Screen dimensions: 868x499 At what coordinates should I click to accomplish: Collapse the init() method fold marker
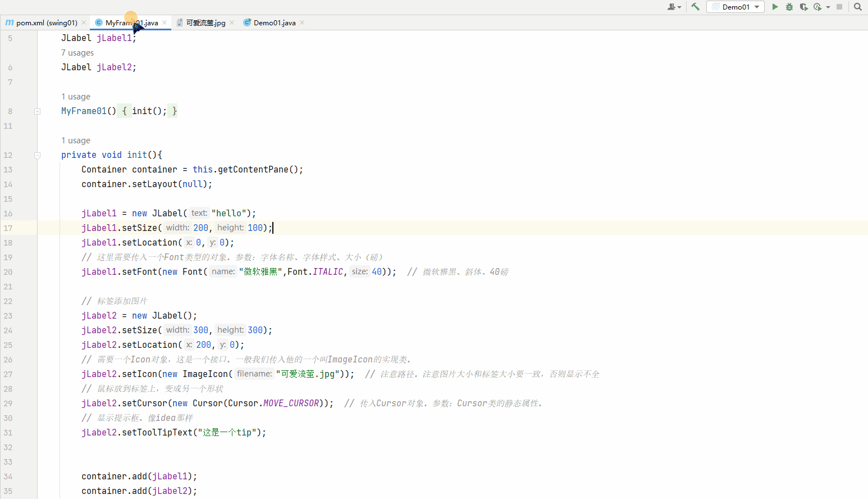point(38,155)
